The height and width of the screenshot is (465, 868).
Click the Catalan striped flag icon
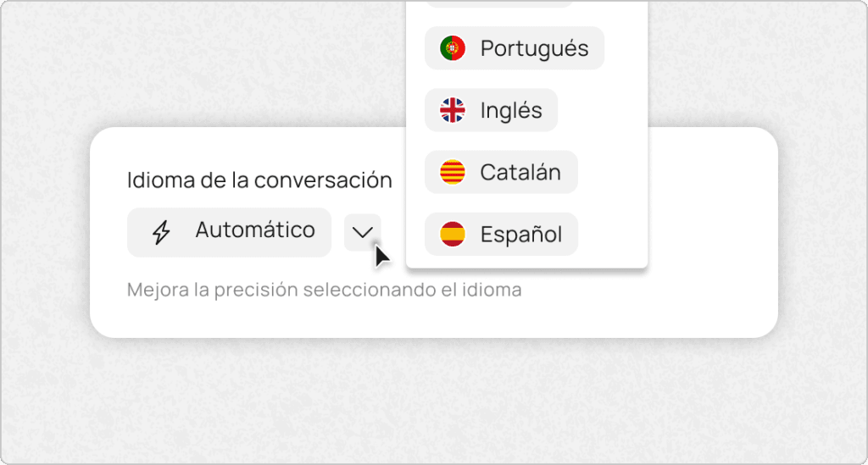pyautogui.click(x=453, y=173)
